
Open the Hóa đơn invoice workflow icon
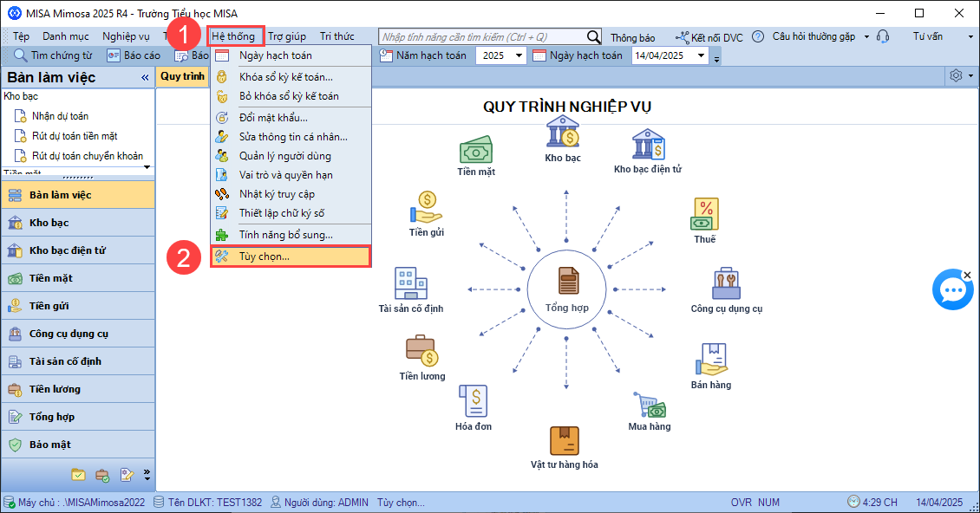[x=474, y=400]
